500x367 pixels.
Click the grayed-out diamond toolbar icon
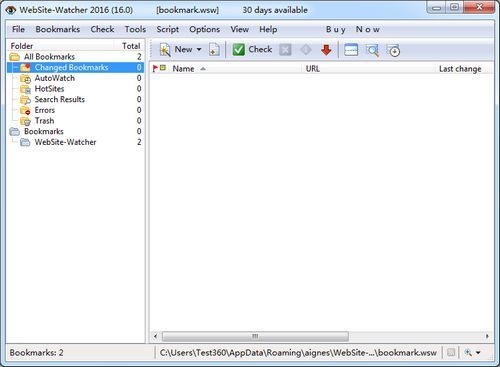pyautogui.click(x=306, y=50)
